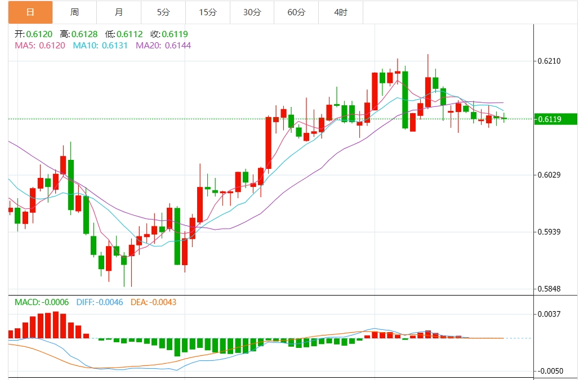Screen dimensions: 588x380
Task: Switch to the 60分 interval tab
Action: click(x=296, y=12)
